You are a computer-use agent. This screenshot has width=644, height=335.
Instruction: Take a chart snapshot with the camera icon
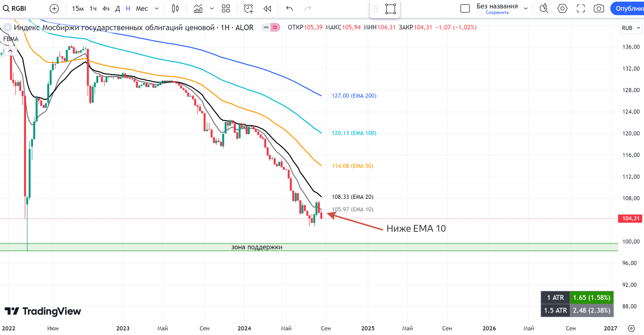click(599, 8)
